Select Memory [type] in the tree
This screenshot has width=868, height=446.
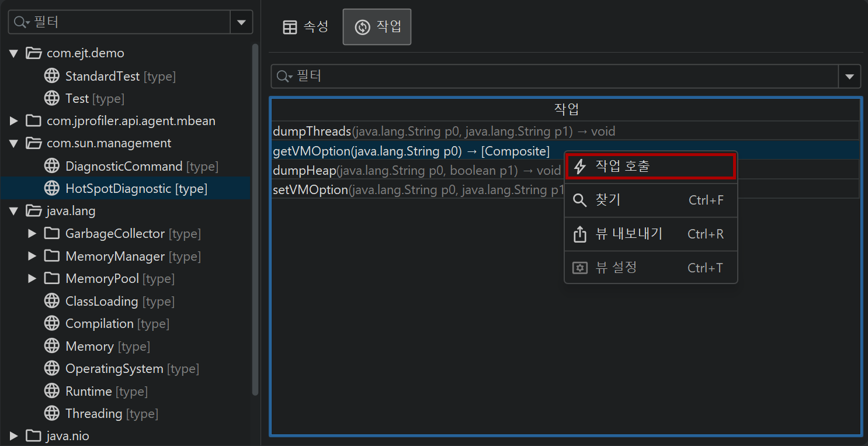coord(107,346)
